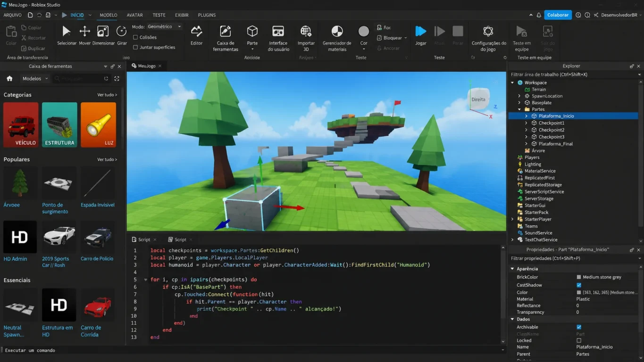The image size is (644, 362).
Task: Choose the Dimensionar scale tool
Action: click(x=103, y=35)
